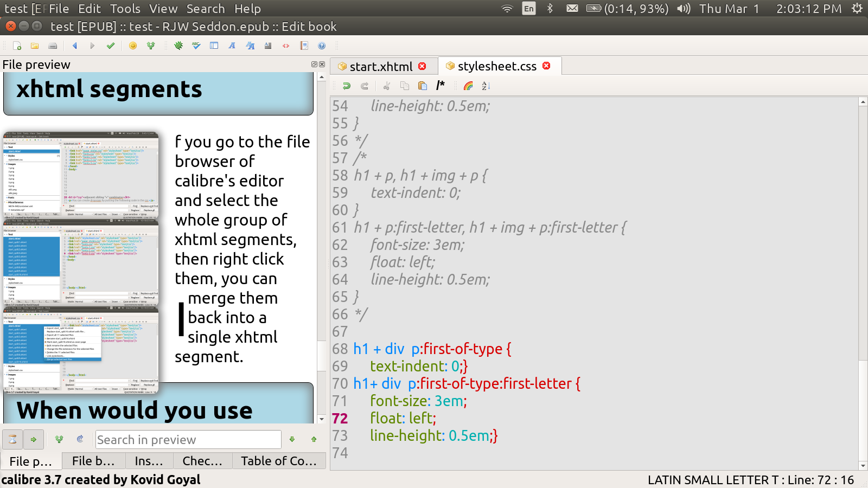Image resolution: width=868 pixels, height=488 pixels.
Task: Redo edit with grey arrow in editor
Action: pos(365,86)
